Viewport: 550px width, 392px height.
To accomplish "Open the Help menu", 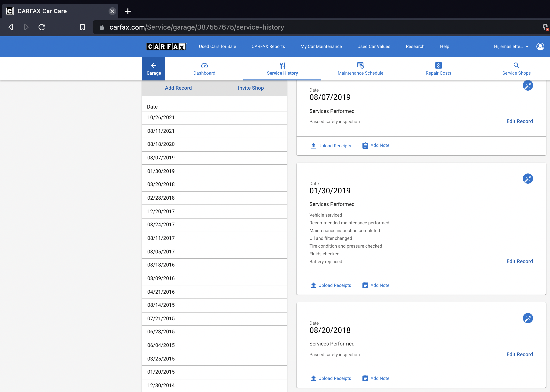I will pyautogui.click(x=444, y=47).
